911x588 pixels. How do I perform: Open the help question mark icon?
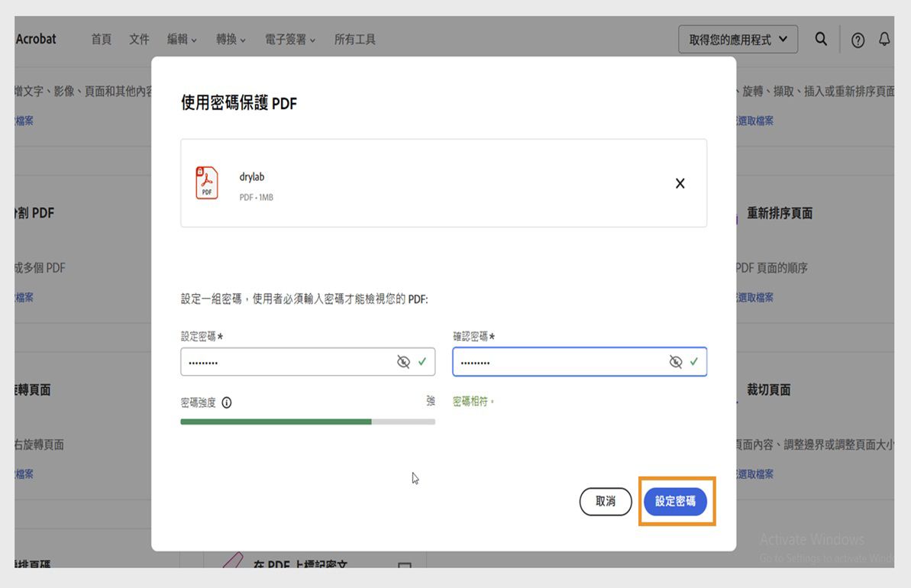click(858, 39)
